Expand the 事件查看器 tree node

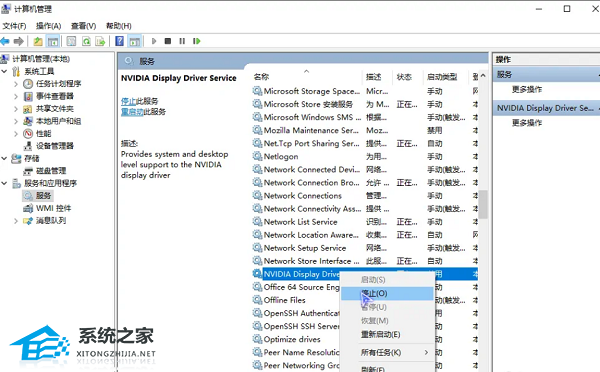tap(16, 96)
